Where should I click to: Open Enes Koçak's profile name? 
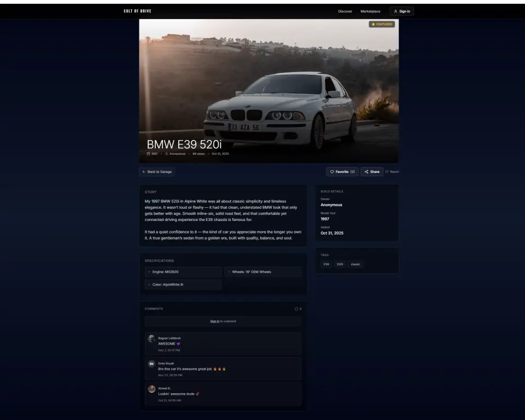tap(166, 363)
